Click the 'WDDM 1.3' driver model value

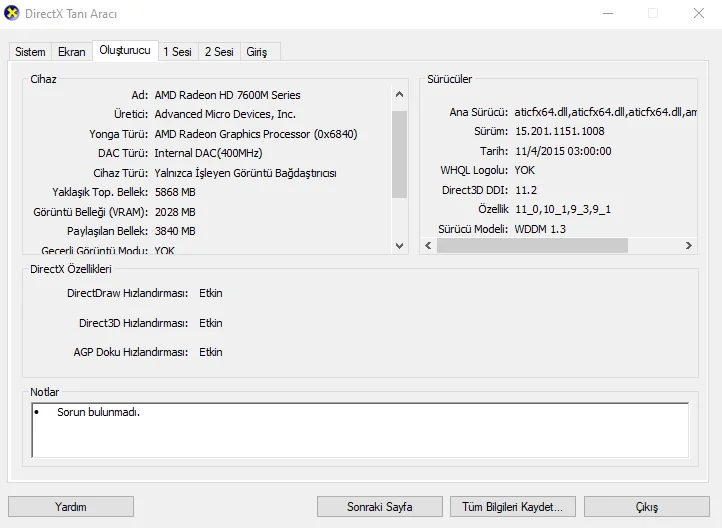point(540,229)
